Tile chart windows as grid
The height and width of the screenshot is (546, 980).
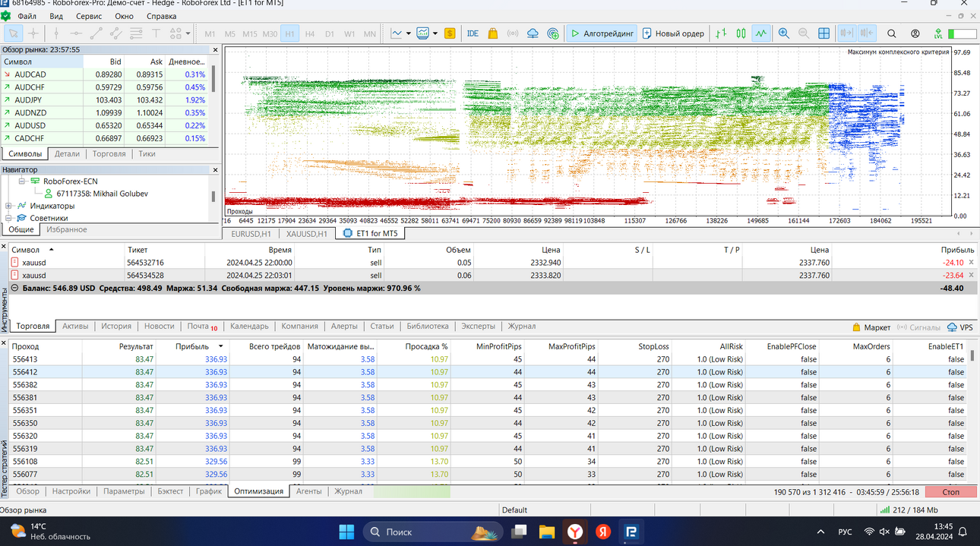click(824, 33)
